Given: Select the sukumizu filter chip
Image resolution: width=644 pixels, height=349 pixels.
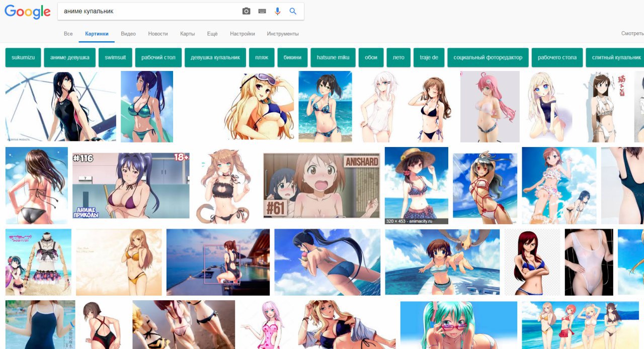Looking at the screenshot, I should (x=23, y=57).
